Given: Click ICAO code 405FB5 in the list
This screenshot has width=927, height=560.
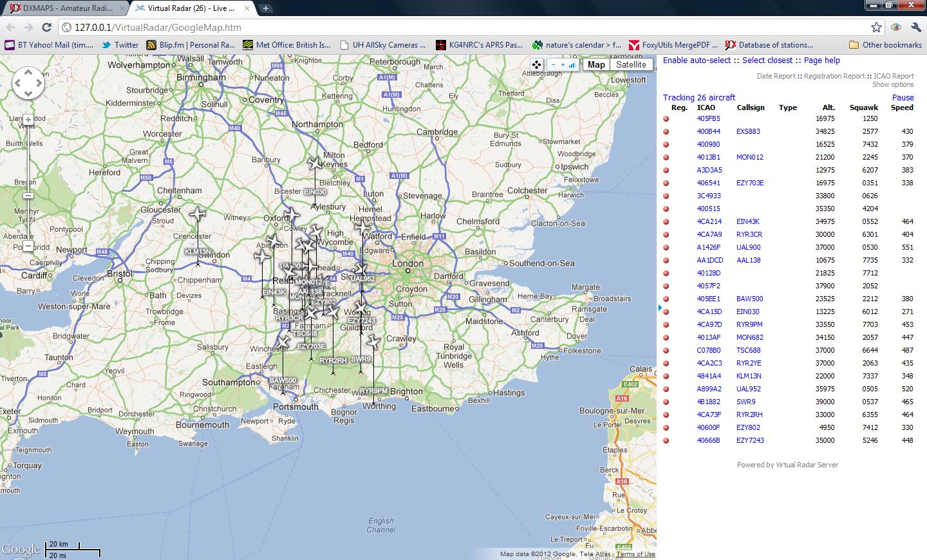Looking at the screenshot, I should coord(708,118).
